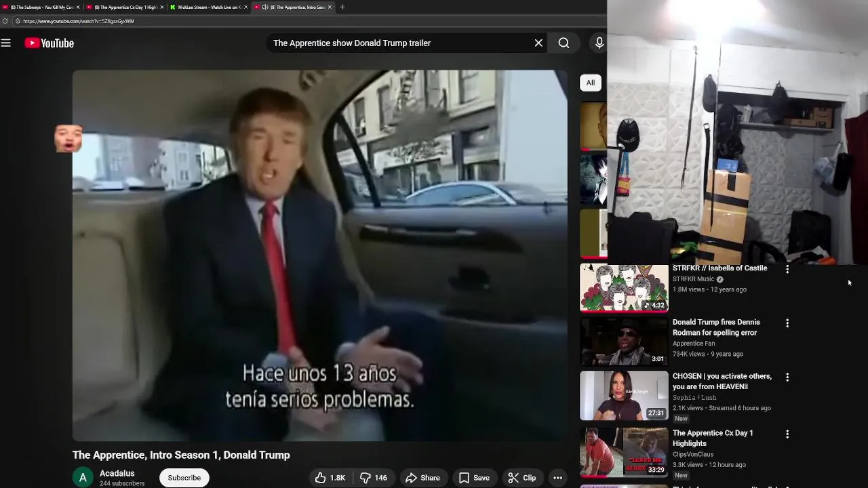Select the All filter chip
868x488 pixels.
[x=591, y=83]
